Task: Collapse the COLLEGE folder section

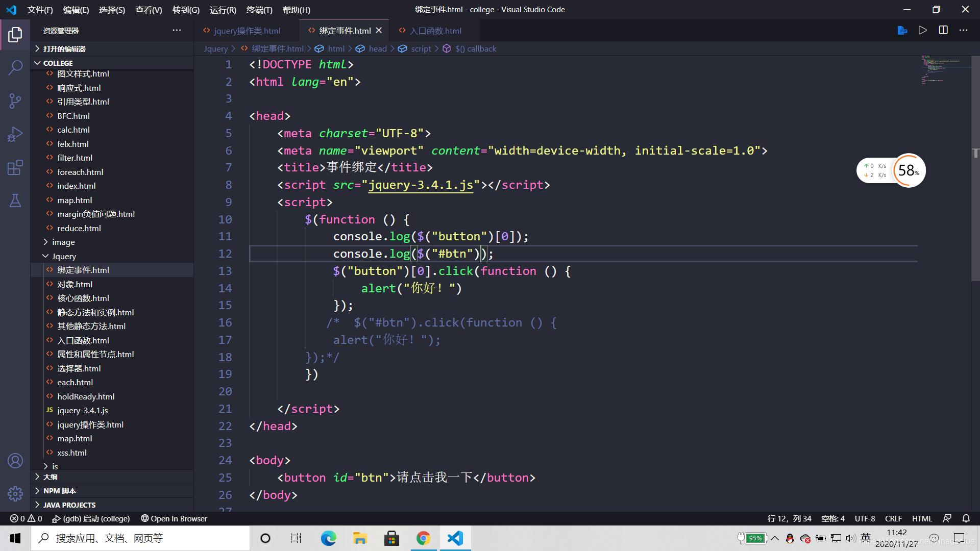Action: pos(112,63)
